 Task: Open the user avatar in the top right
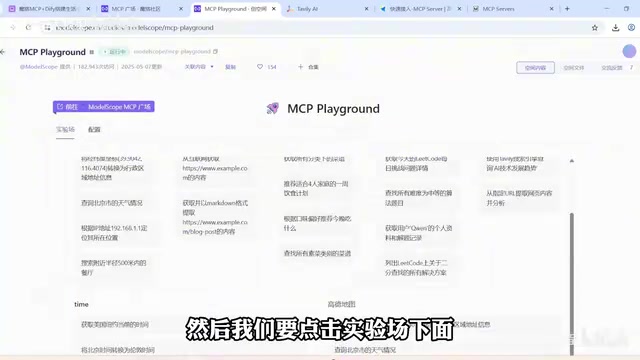tap(629, 51)
